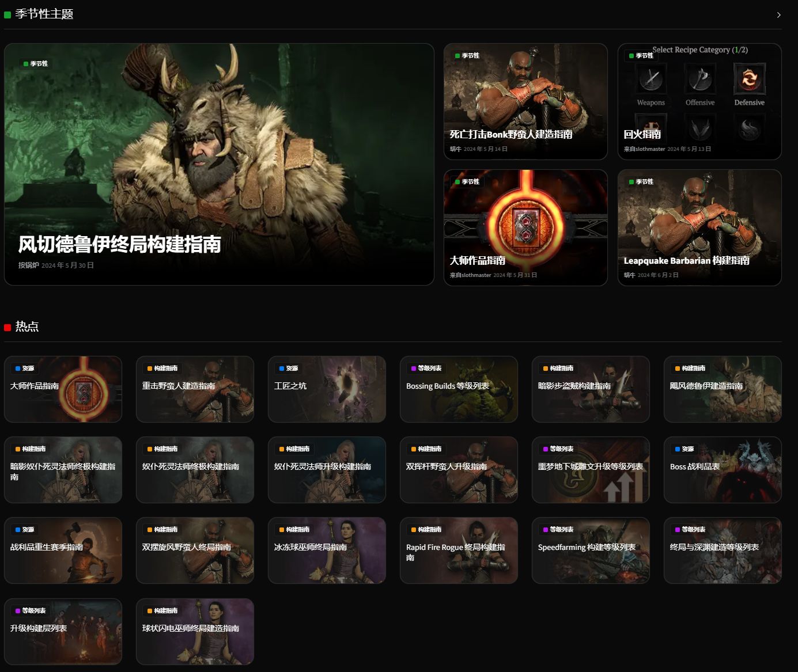The width and height of the screenshot is (798, 672).
Task: Click the 资源 tag on the 工匠之坑 card
Action: 289,369
